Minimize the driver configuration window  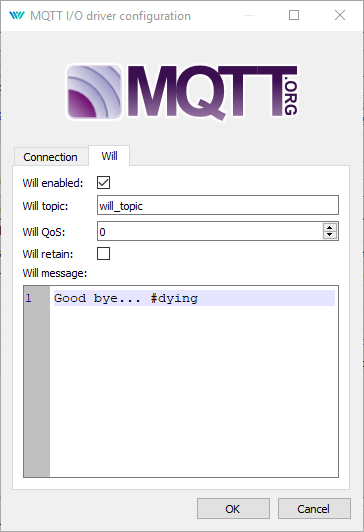tap(249, 16)
